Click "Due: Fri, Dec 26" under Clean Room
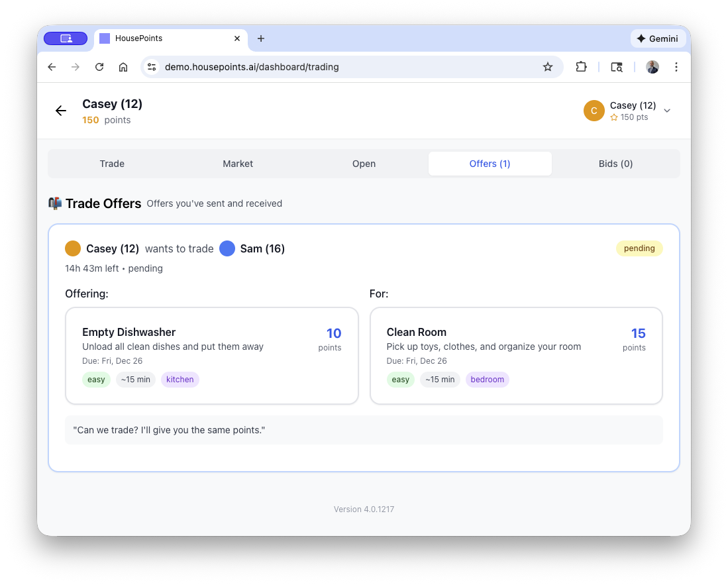728x585 pixels. pyautogui.click(x=417, y=361)
